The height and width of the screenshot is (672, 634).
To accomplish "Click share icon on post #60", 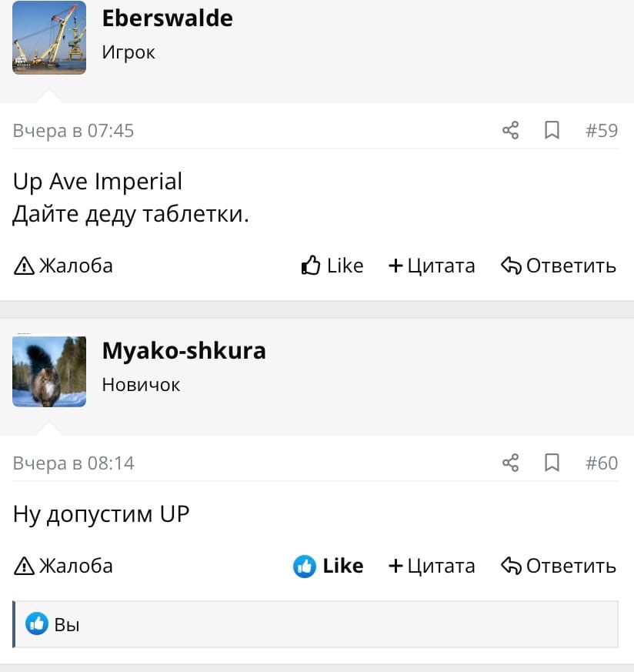I will (x=510, y=463).
